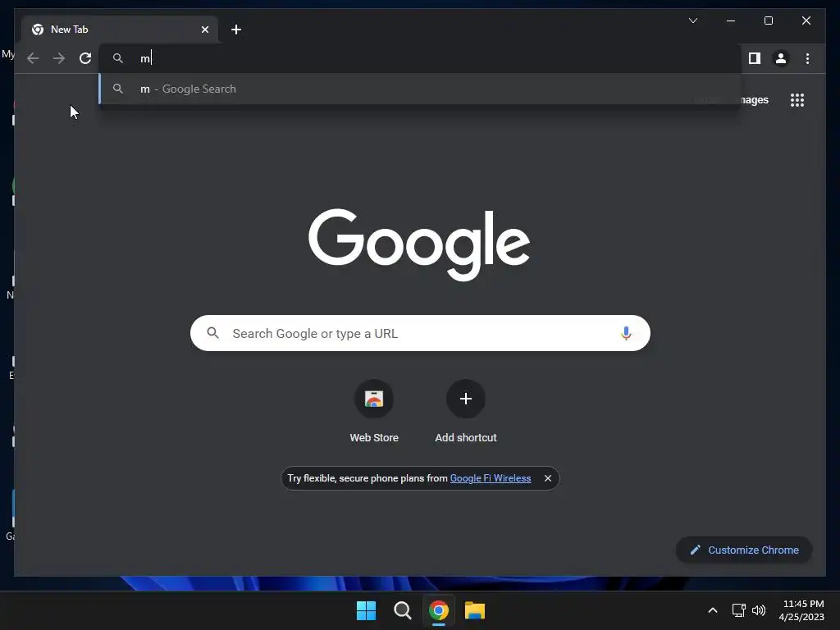This screenshot has height=630, width=840.
Task: Click the browser forward arrow
Action: [59, 58]
